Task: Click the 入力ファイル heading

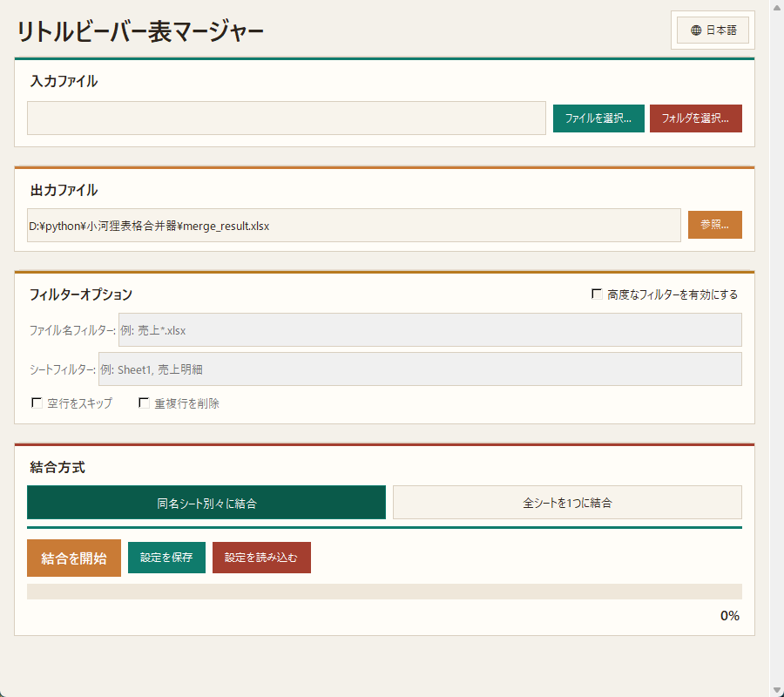Action: point(64,81)
